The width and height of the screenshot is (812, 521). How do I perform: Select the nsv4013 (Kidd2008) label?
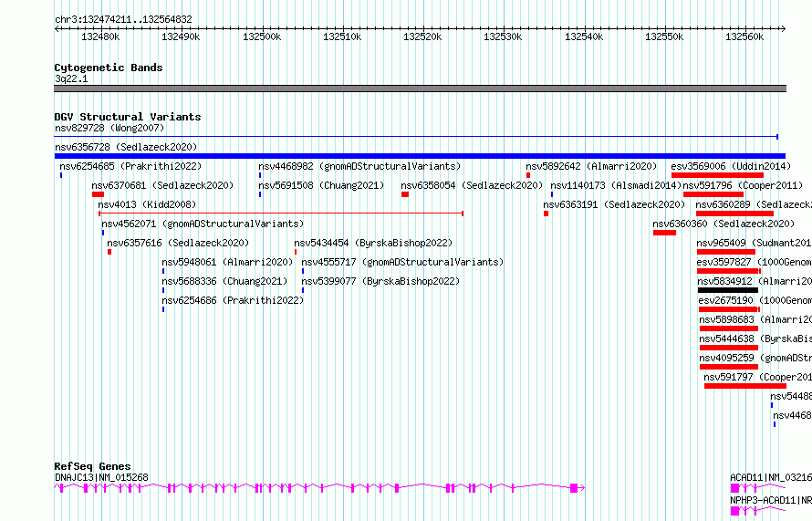(147, 204)
